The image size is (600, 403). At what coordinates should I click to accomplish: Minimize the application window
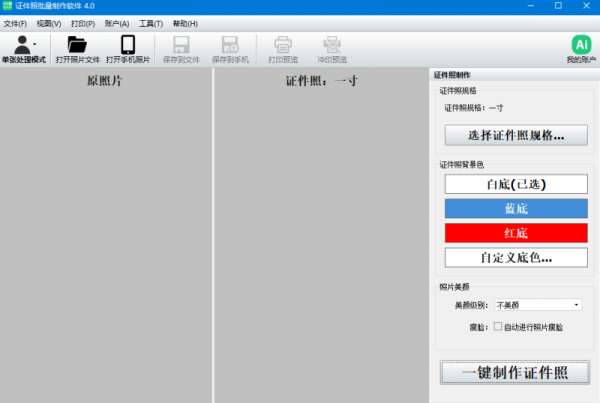point(530,6)
